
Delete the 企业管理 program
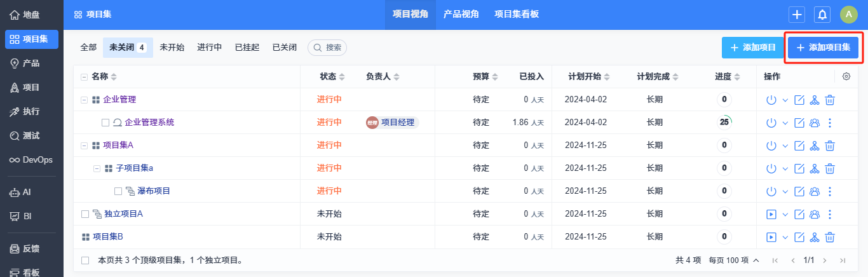pos(829,100)
